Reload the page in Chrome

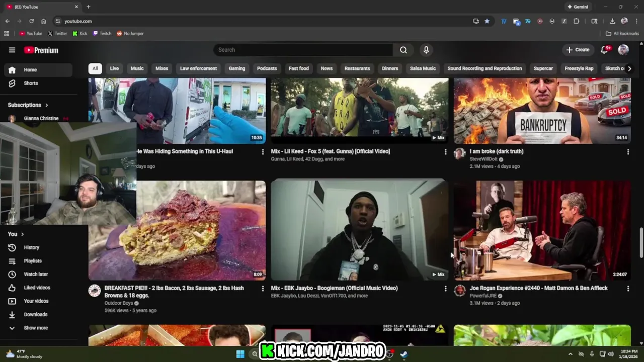tap(31, 21)
